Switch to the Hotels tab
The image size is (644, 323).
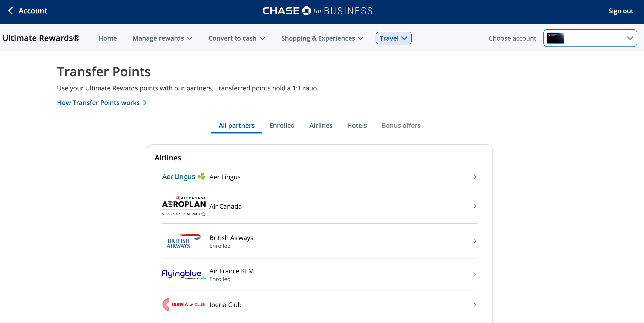click(357, 126)
